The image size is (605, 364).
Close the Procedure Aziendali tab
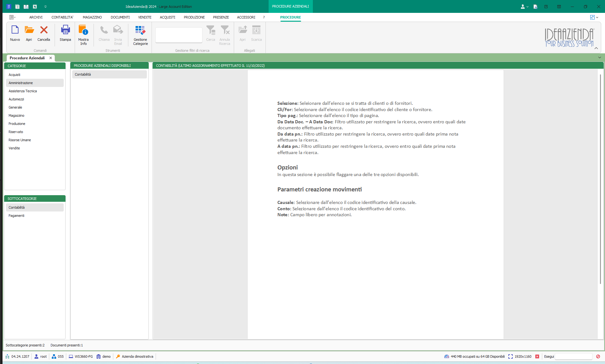point(51,58)
